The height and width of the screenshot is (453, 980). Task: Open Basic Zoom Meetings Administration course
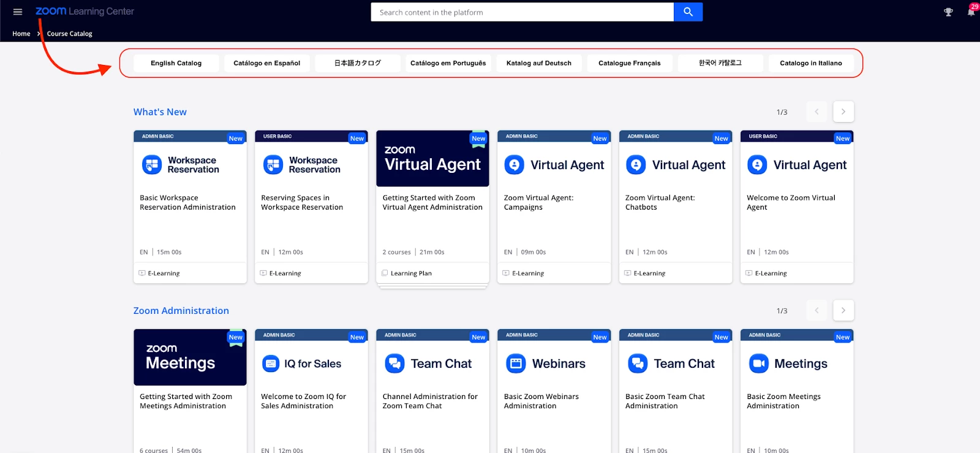pyautogui.click(x=783, y=401)
